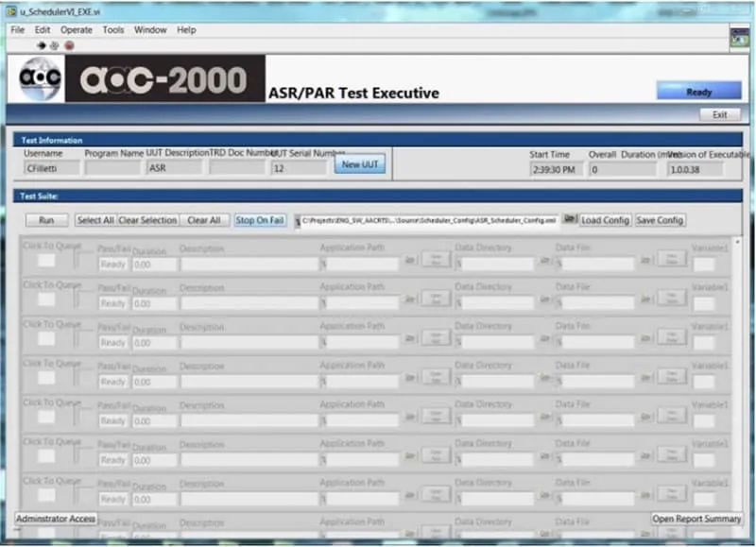Image resolution: width=756 pixels, height=547 pixels.
Task: Click the folder browse icon beside Load Config
Action: coord(570,219)
